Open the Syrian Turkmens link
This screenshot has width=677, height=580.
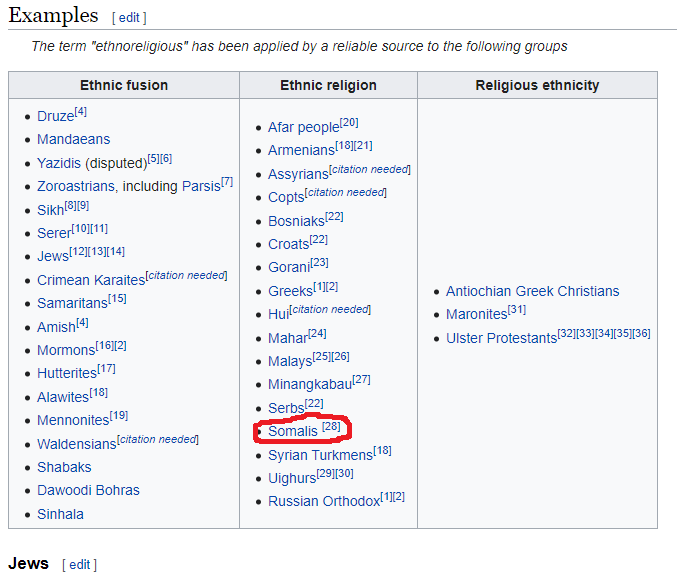(x=320, y=455)
